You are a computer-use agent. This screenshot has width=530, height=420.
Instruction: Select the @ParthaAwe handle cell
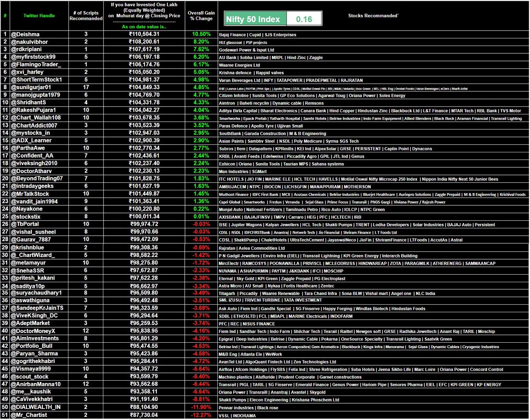39,148
